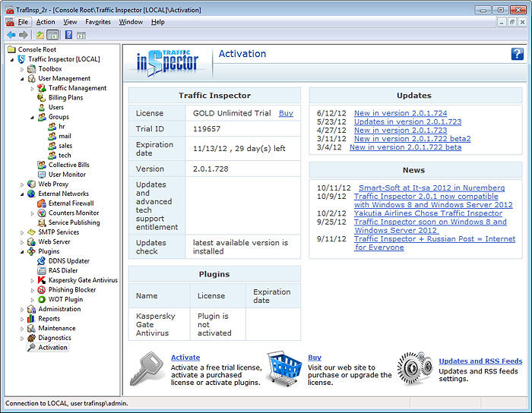Click the Users icon in the tree
The height and width of the screenshot is (413, 532).
click(41, 107)
